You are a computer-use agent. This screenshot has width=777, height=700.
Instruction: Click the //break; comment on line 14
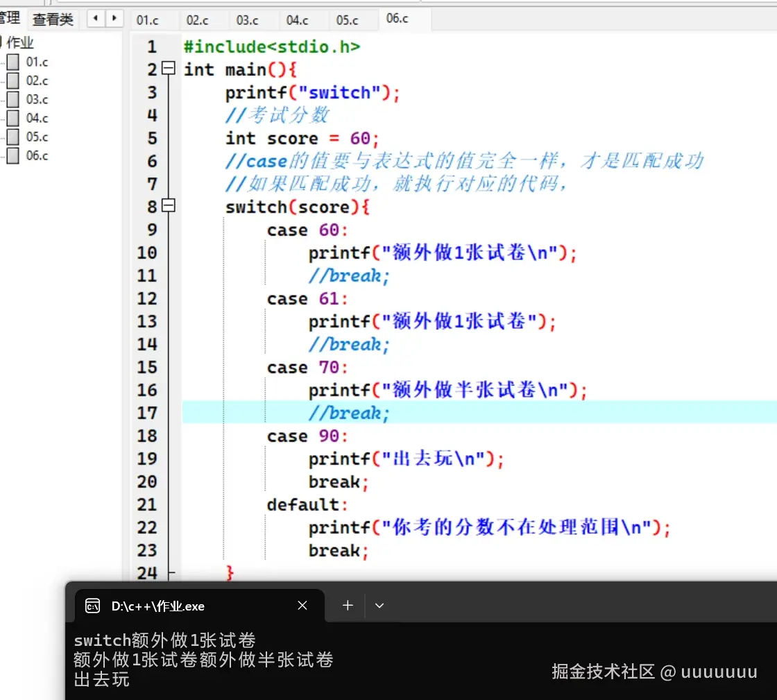pyautogui.click(x=350, y=344)
